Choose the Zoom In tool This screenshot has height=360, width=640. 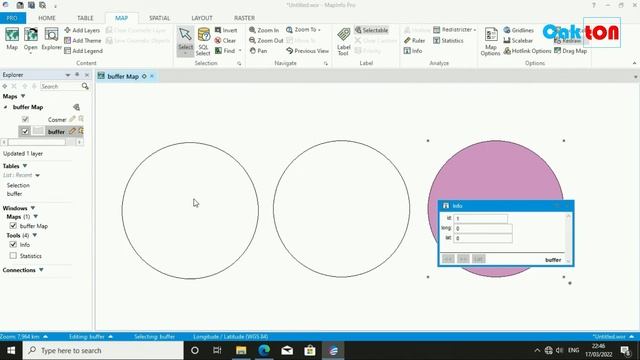point(264,30)
